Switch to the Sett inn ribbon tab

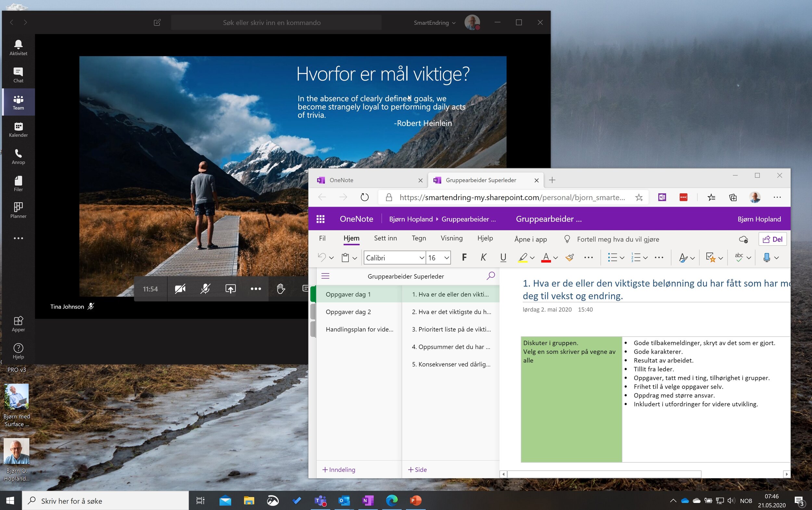[385, 238]
